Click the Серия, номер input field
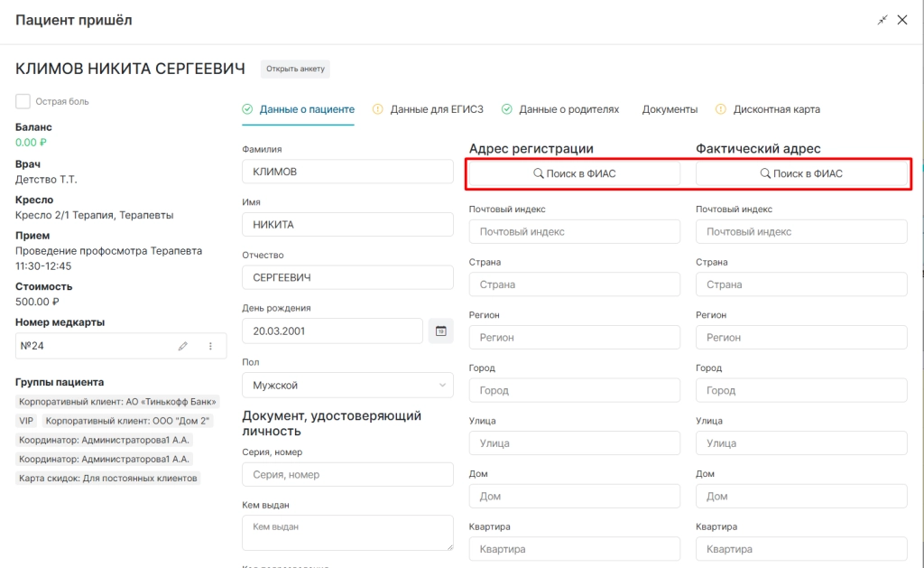The image size is (924, 568). point(347,474)
